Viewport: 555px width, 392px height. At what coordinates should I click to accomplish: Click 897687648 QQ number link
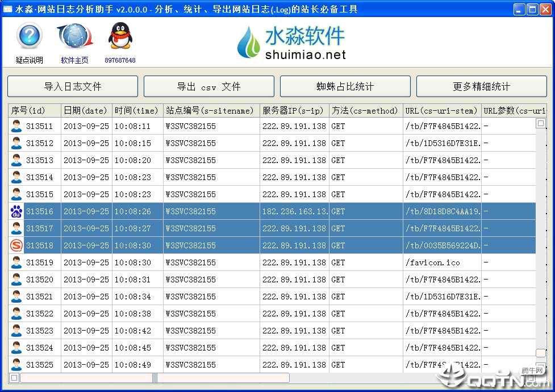pos(120,60)
